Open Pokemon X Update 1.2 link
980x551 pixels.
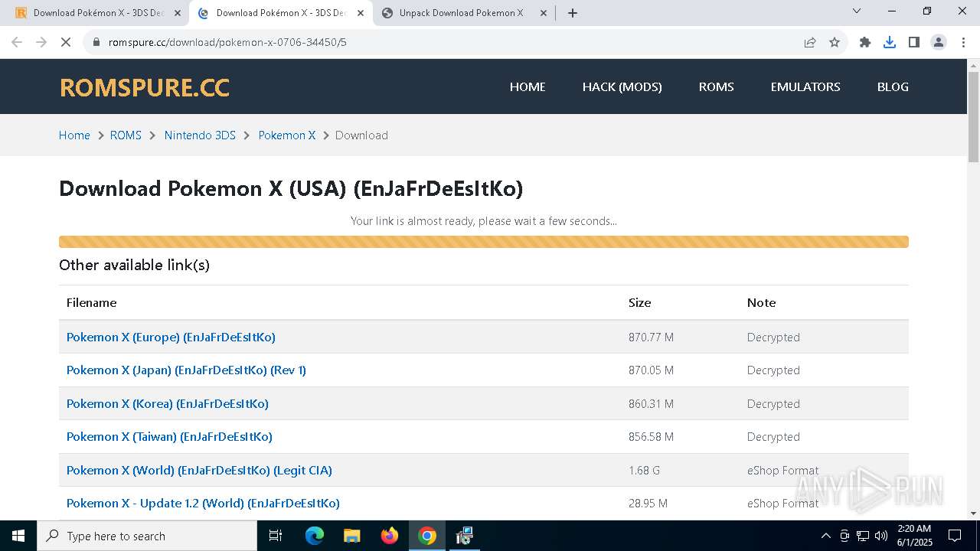point(203,504)
